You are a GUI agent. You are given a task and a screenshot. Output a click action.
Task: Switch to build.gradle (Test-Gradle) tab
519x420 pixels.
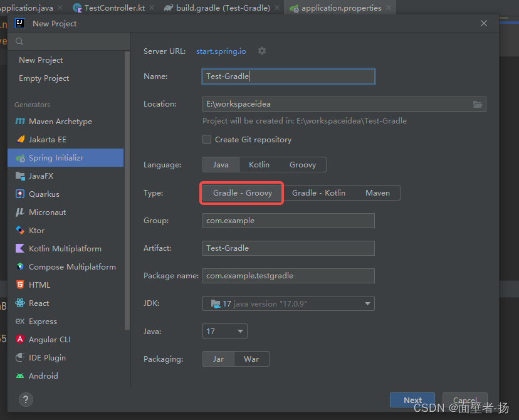(223, 8)
